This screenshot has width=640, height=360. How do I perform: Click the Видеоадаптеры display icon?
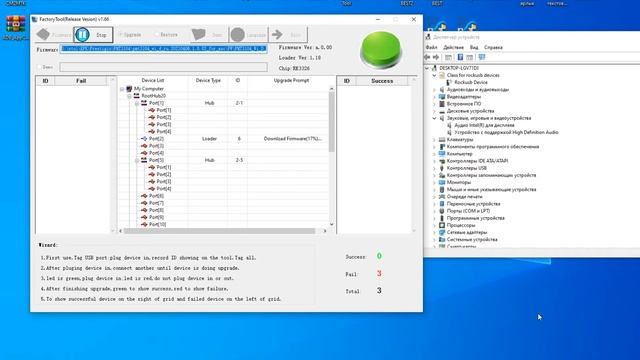click(x=442, y=97)
